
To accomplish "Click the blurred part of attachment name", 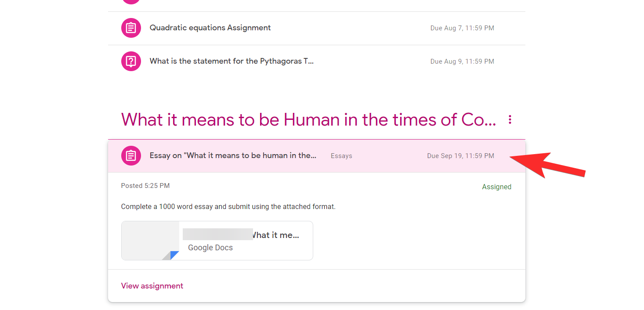I will point(217,234).
